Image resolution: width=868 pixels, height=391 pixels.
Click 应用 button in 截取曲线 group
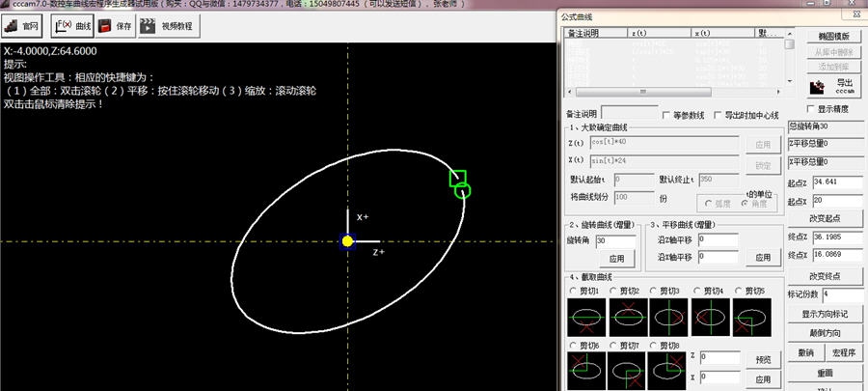pos(763,379)
